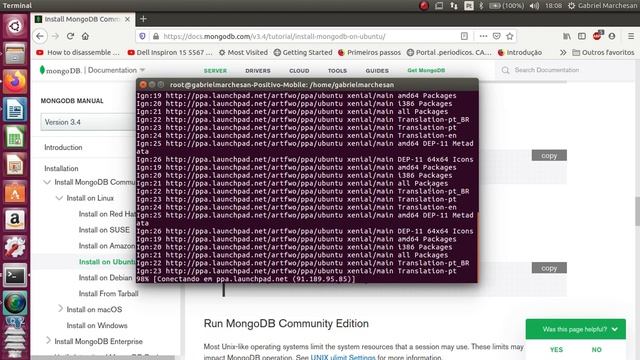The width and height of the screenshot is (640, 360).
Task: Answer YES to page helpful
Action: [x=556, y=349]
